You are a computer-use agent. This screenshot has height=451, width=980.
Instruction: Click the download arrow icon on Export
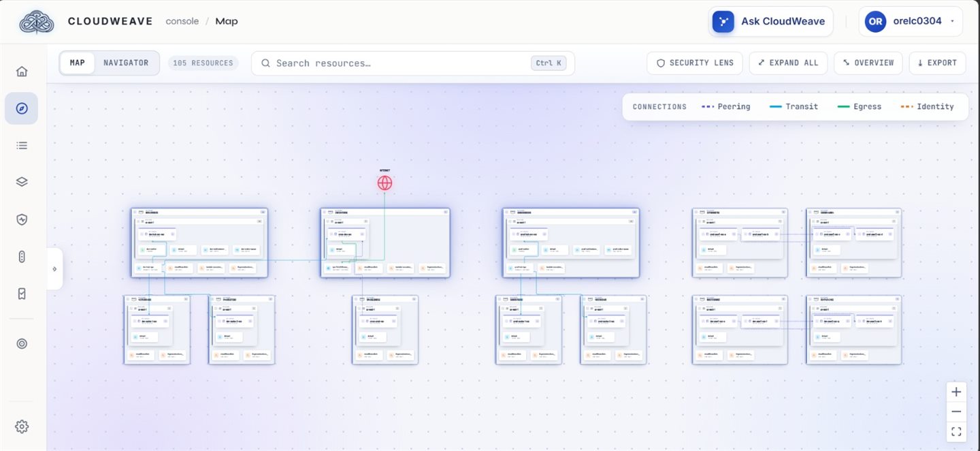[920, 63]
